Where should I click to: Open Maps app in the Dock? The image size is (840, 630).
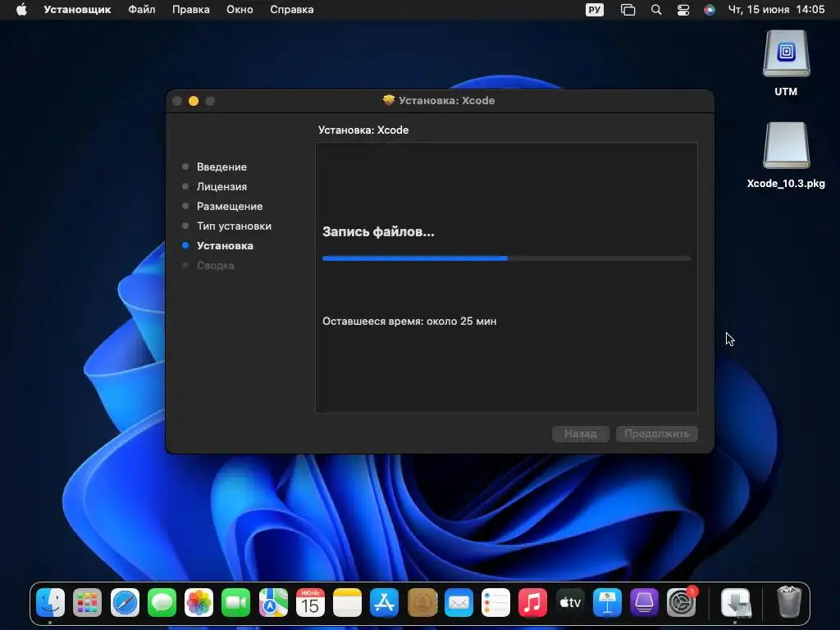click(x=273, y=602)
